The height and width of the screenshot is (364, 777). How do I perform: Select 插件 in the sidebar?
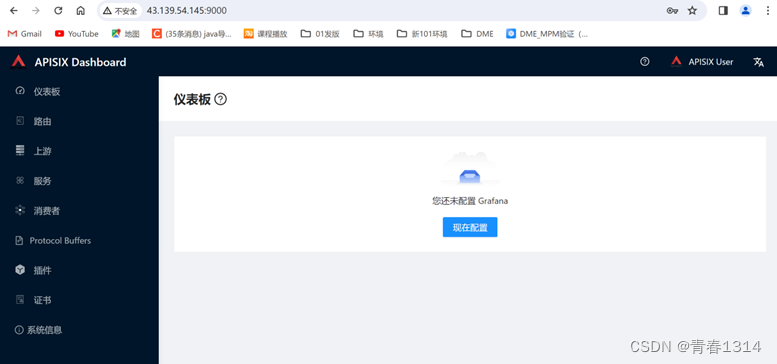tap(79, 270)
